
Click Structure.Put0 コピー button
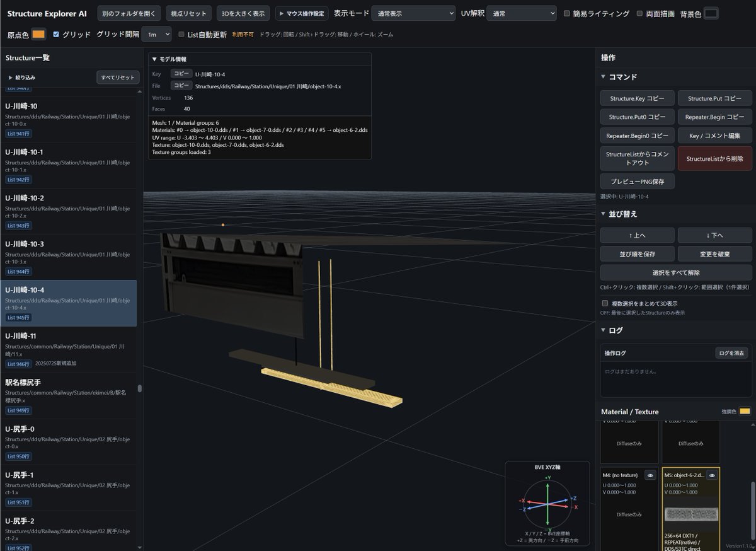(637, 117)
